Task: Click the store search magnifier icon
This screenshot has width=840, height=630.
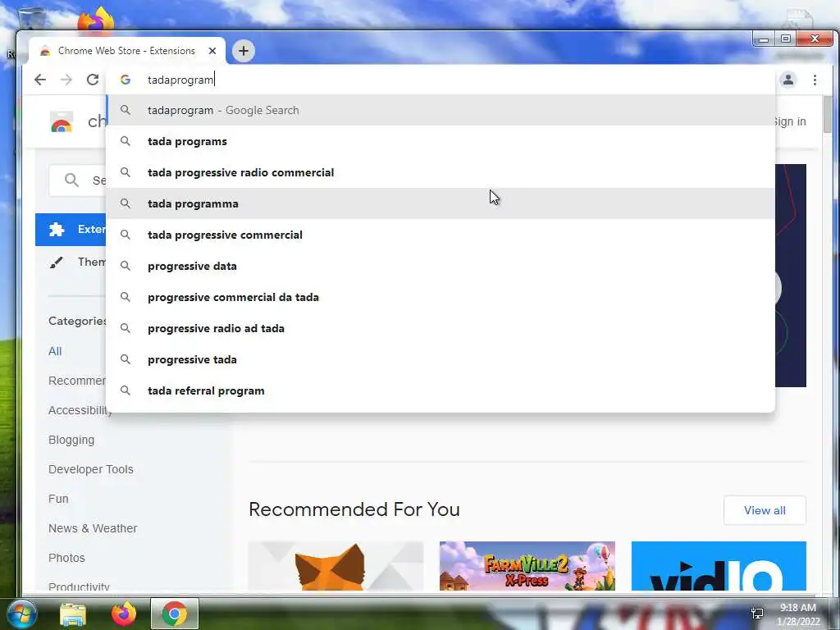Action: click(x=72, y=180)
